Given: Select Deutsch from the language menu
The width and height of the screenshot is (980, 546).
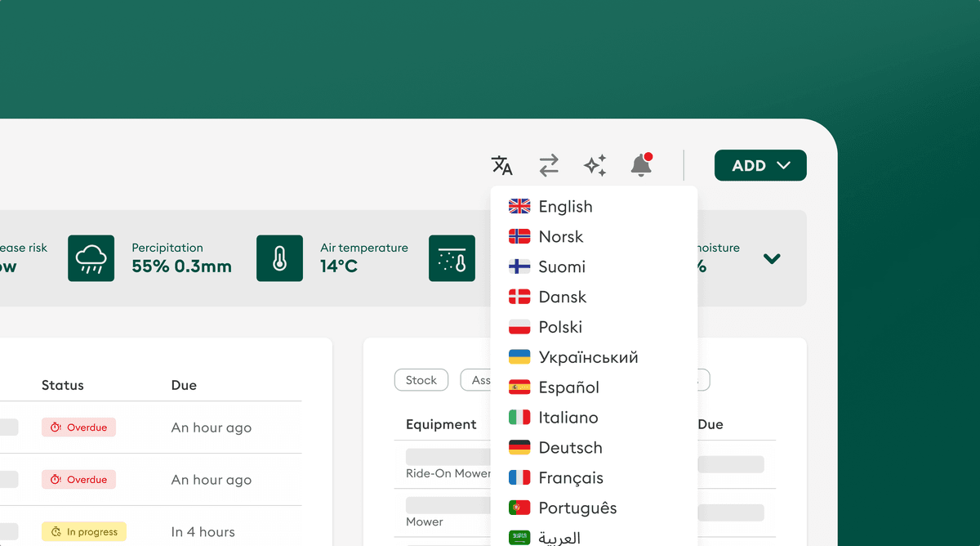Looking at the screenshot, I should [569, 447].
